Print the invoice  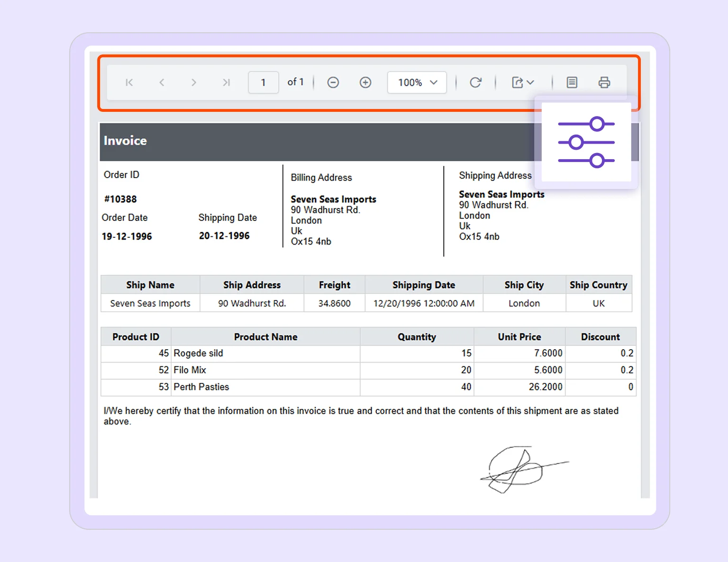(x=604, y=82)
